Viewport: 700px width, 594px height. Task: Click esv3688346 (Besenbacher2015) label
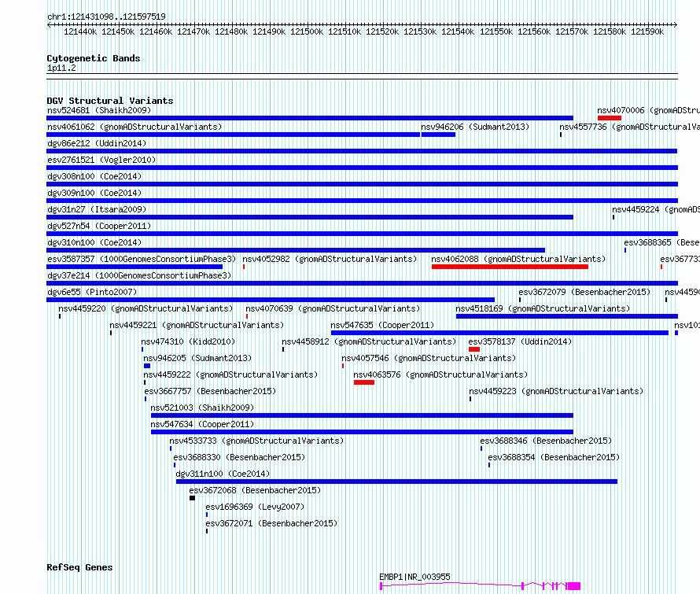pos(546,441)
